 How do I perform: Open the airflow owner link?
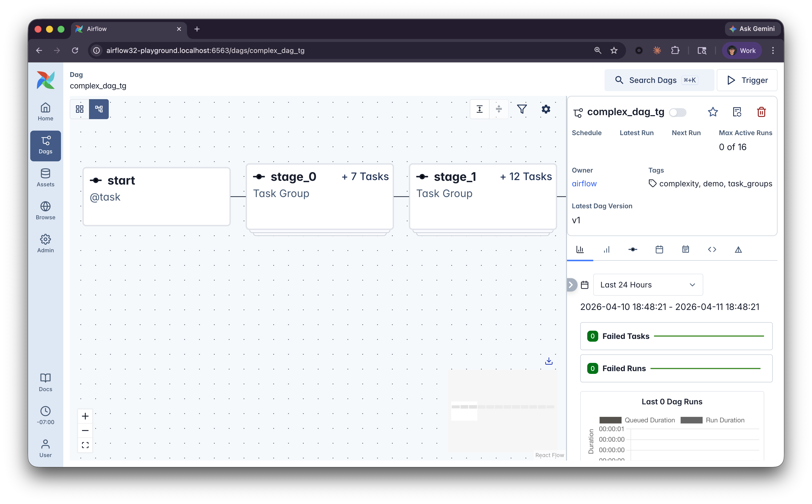click(584, 184)
